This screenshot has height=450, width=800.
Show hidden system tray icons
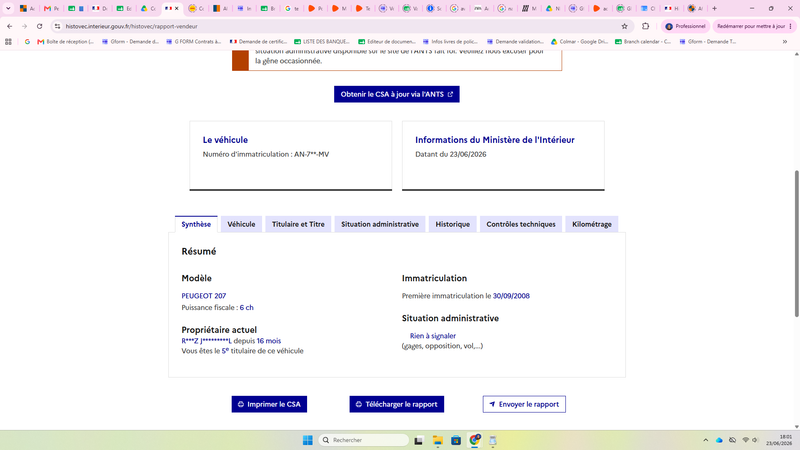coord(706,440)
